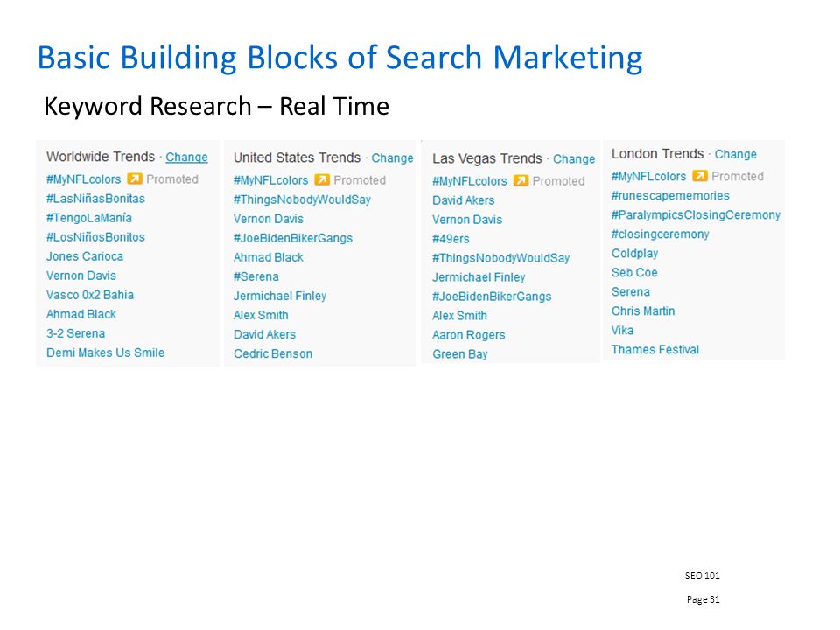Viewport: 840px width, 630px height.
Task: Select the #TengoLaManía hashtag
Action: click(89, 218)
